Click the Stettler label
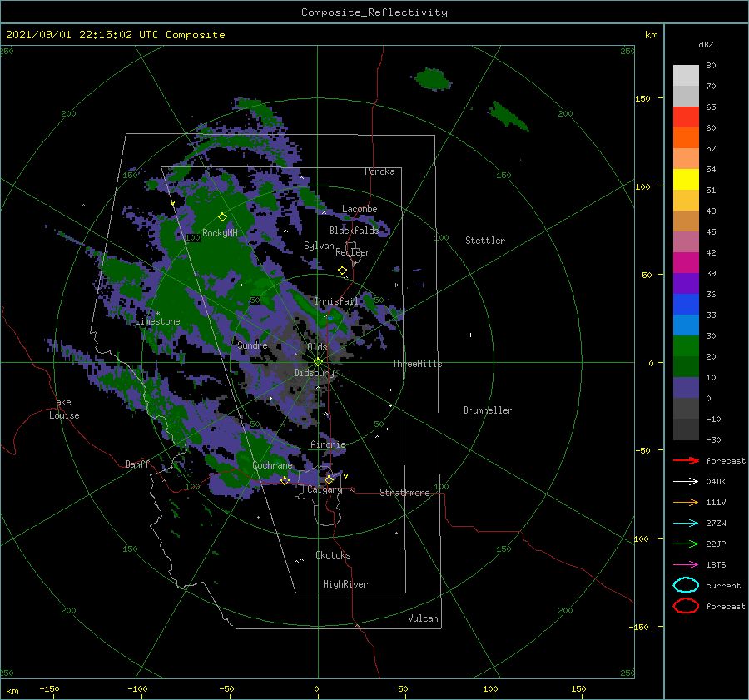The height and width of the screenshot is (700, 749). click(485, 241)
